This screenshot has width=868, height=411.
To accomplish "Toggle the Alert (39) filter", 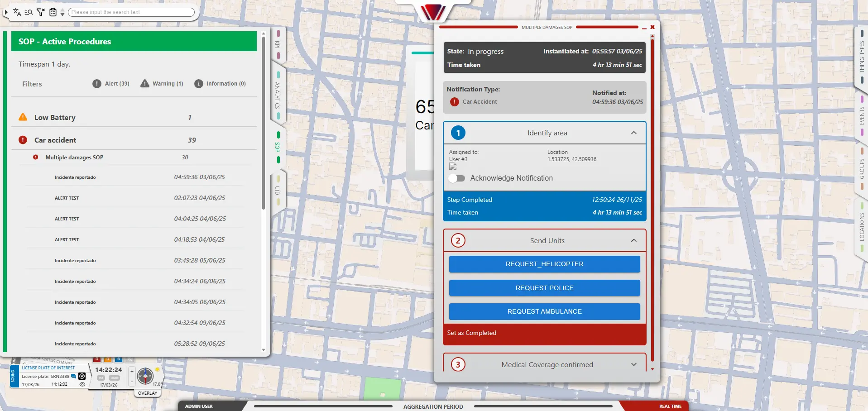I will pos(111,84).
